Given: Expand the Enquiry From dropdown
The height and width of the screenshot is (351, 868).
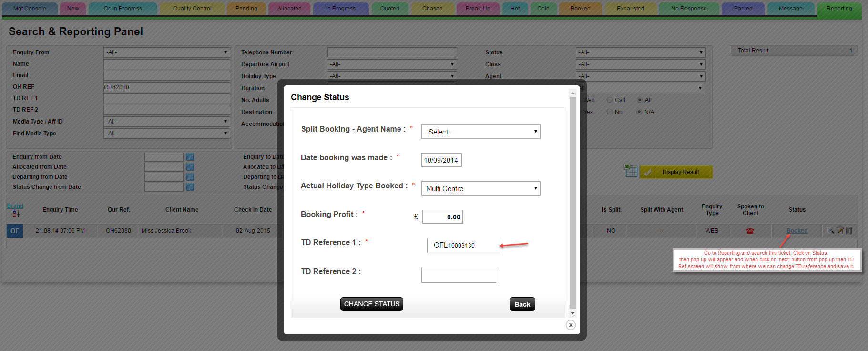Looking at the screenshot, I should click(x=166, y=52).
